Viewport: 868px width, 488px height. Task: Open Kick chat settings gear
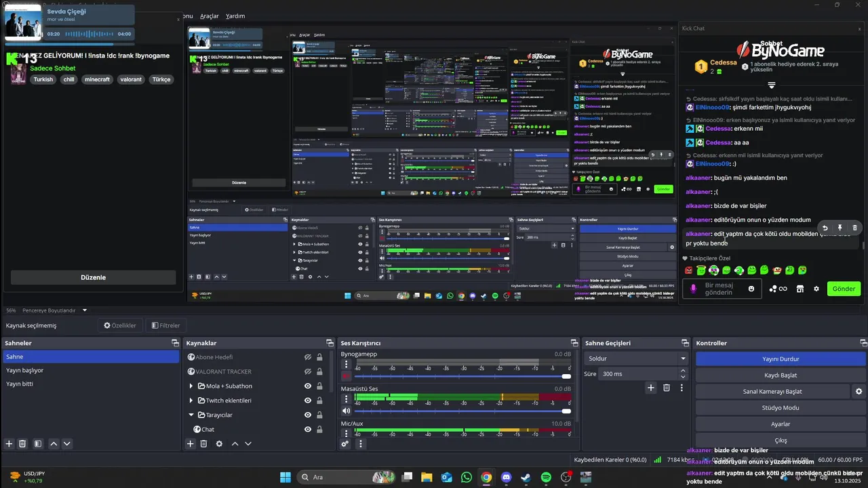816,289
